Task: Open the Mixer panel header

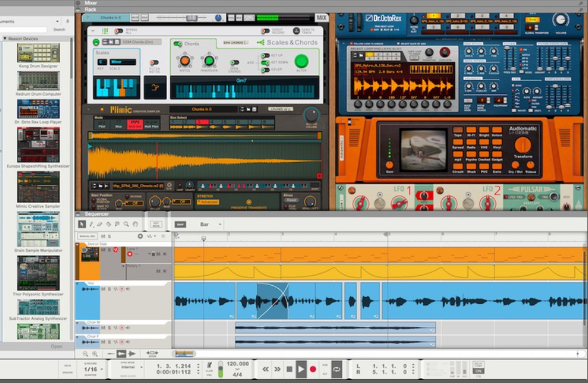Action: [91, 3]
